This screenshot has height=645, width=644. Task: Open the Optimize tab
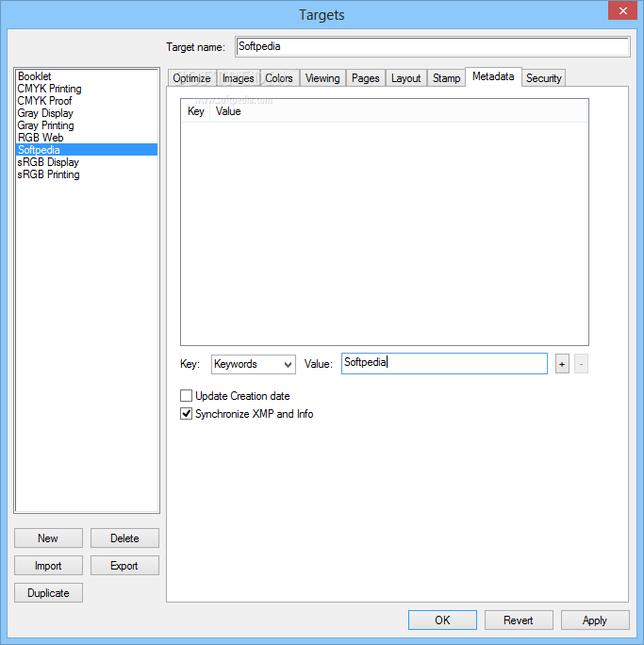[191, 78]
